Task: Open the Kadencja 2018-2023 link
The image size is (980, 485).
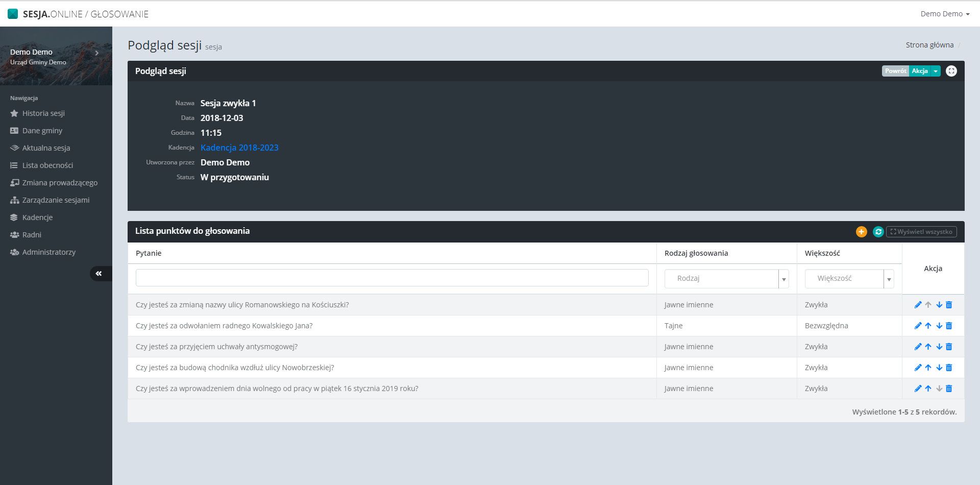Action: [239, 148]
